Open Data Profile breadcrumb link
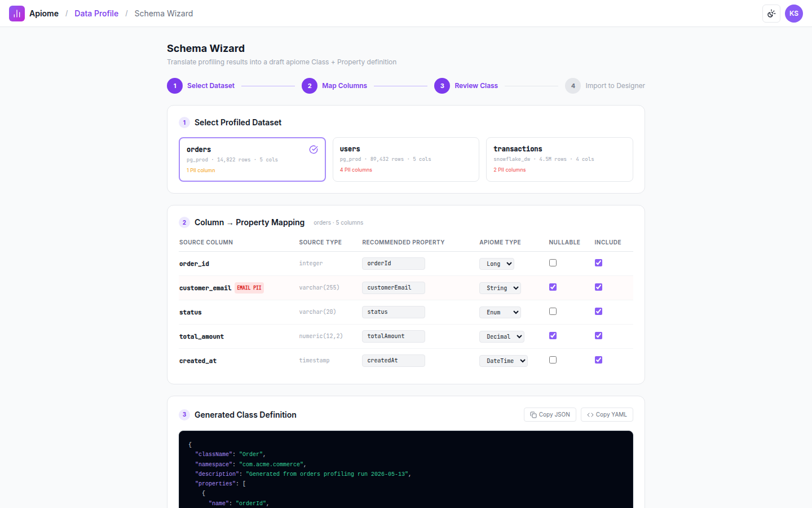812x508 pixels. click(x=96, y=14)
